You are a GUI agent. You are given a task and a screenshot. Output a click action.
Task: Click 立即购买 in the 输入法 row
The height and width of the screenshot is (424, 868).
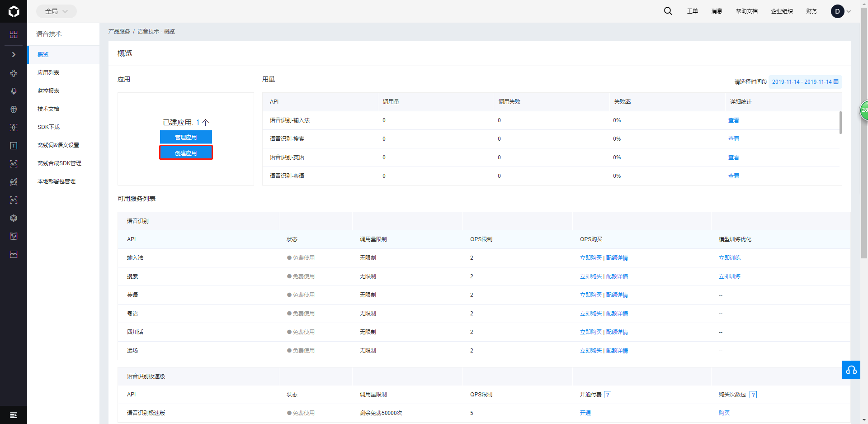[x=591, y=258]
